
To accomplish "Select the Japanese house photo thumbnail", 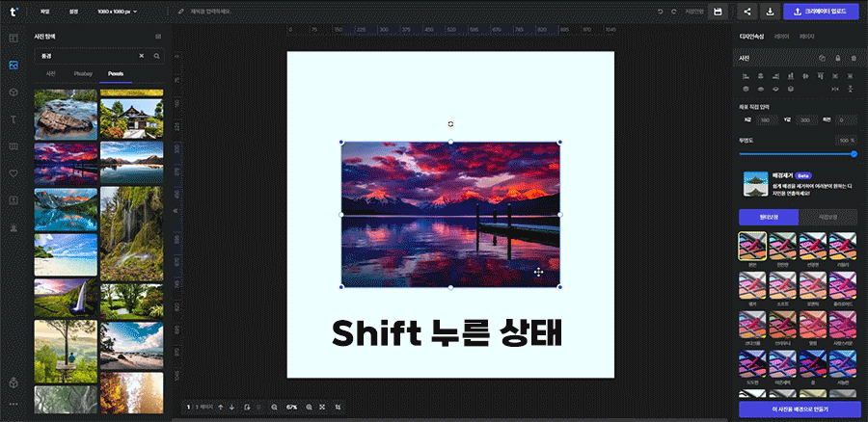I will (131, 115).
